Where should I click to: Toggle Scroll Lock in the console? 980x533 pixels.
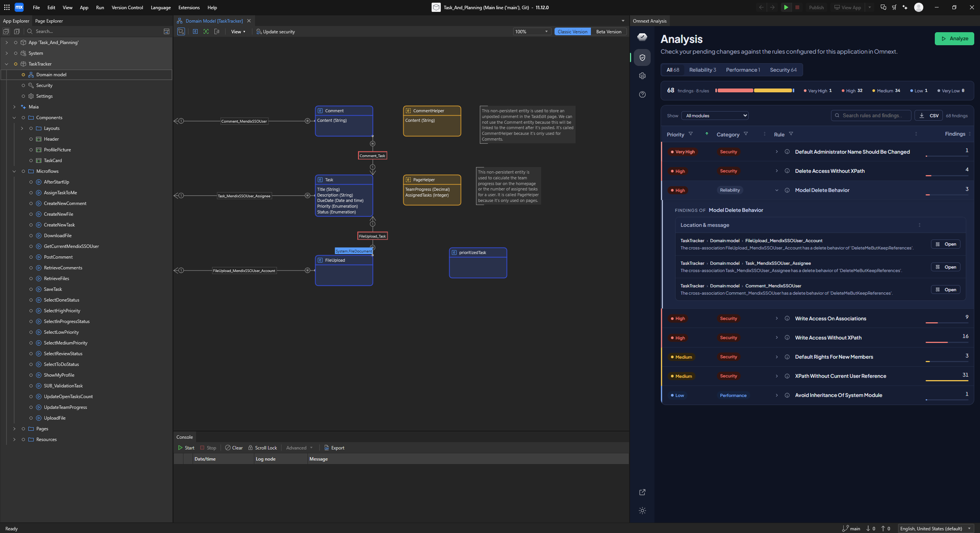[x=262, y=448]
